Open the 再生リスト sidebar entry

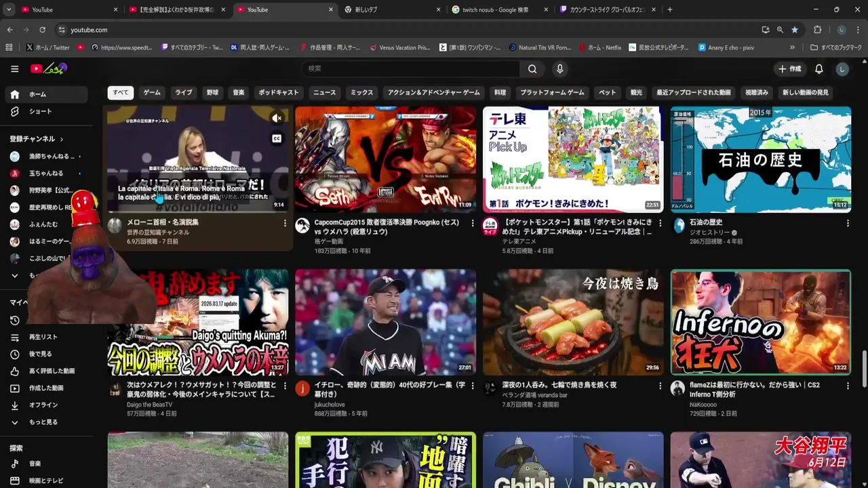point(45,337)
